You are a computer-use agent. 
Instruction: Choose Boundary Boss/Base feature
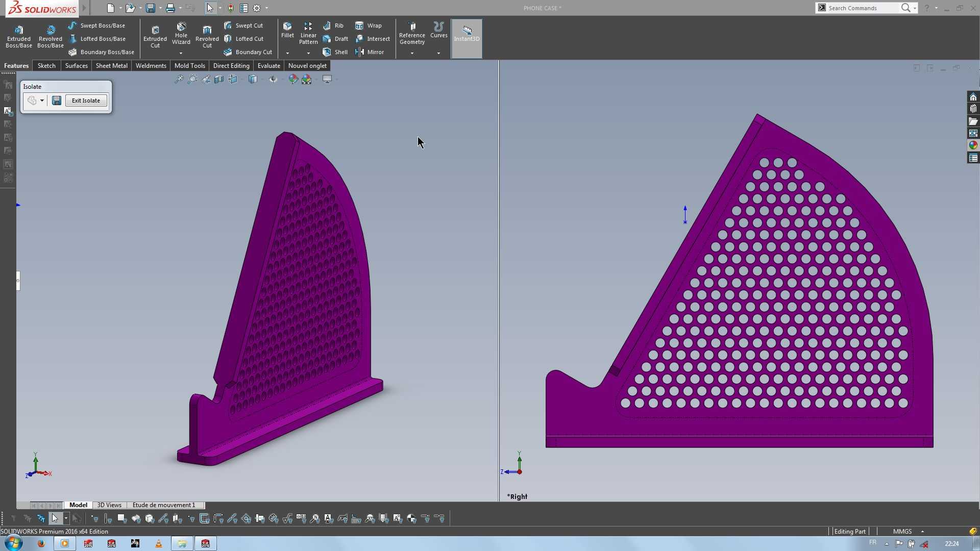pos(101,52)
